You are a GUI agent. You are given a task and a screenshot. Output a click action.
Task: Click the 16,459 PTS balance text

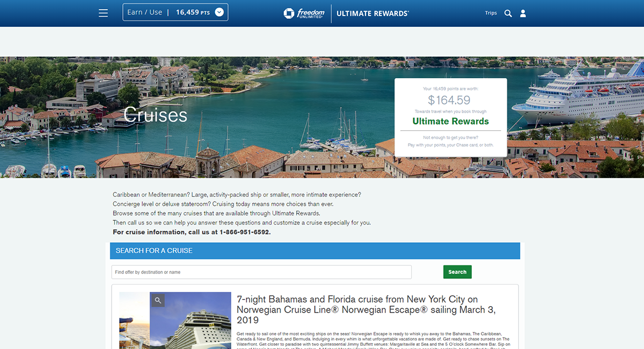(192, 12)
